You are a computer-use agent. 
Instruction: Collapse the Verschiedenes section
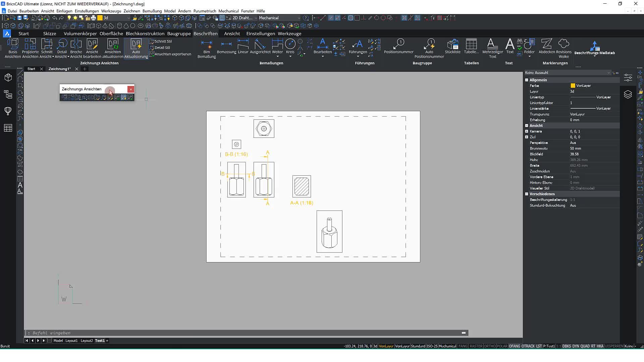[527, 194]
